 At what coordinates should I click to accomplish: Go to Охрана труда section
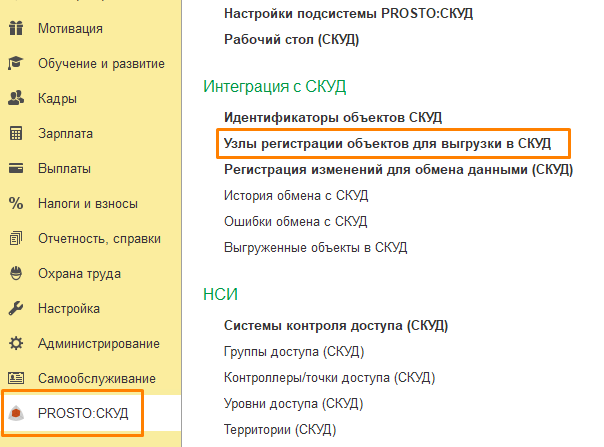(x=79, y=274)
